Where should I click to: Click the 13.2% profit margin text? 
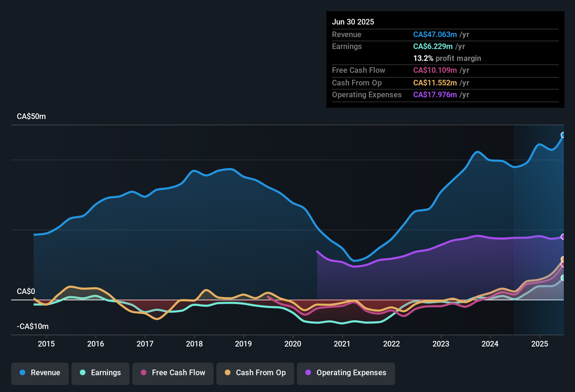click(x=447, y=58)
